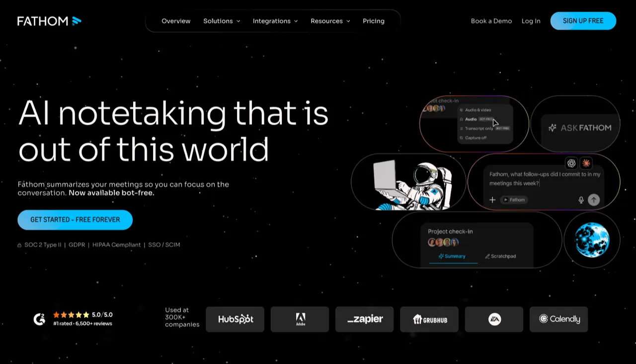Screen dimensions: 636x364
Task: Click the Used at 300K+ companies text
Action: [182, 317]
